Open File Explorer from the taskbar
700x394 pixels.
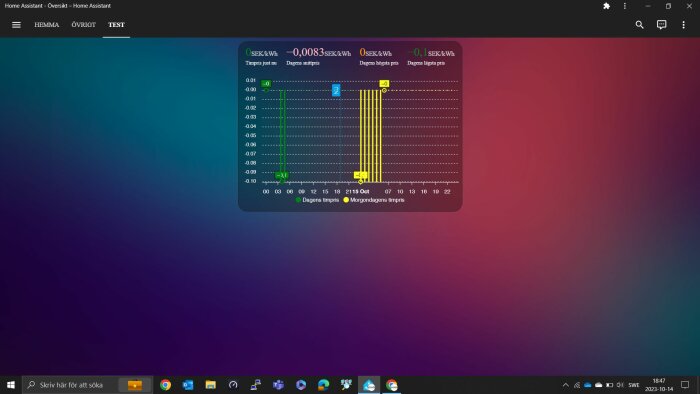[x=210, y=385]
